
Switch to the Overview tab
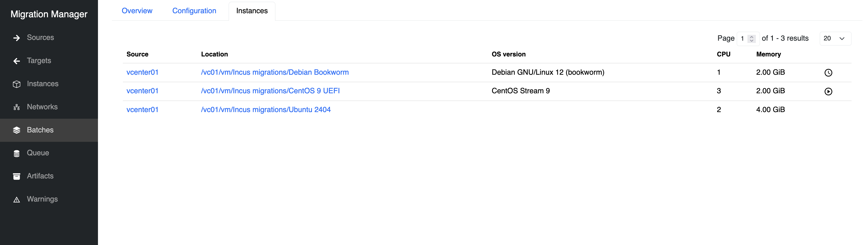click(137, 11)
